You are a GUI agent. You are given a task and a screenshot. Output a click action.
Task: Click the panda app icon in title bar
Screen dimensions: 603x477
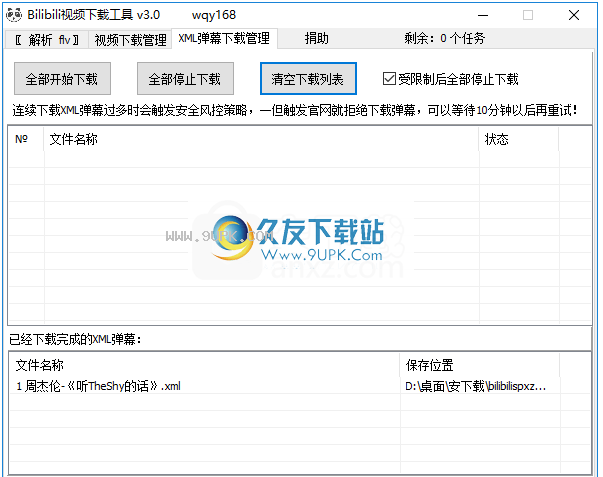point(14,15)
